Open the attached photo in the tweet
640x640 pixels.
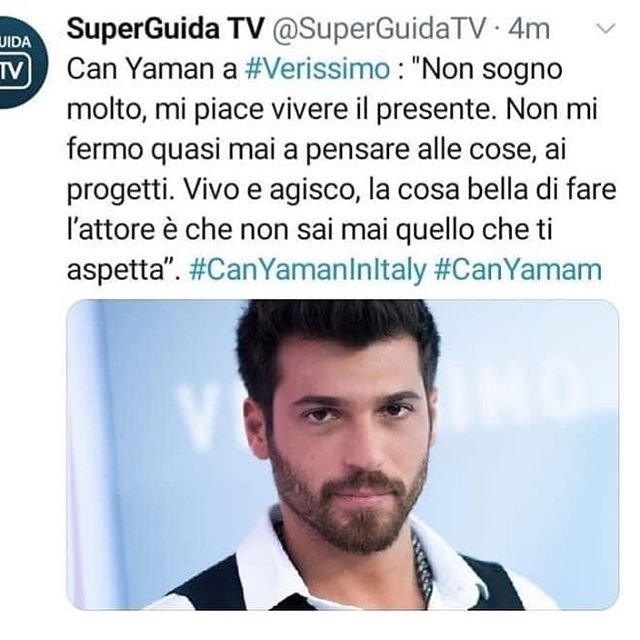coord(342,455)
